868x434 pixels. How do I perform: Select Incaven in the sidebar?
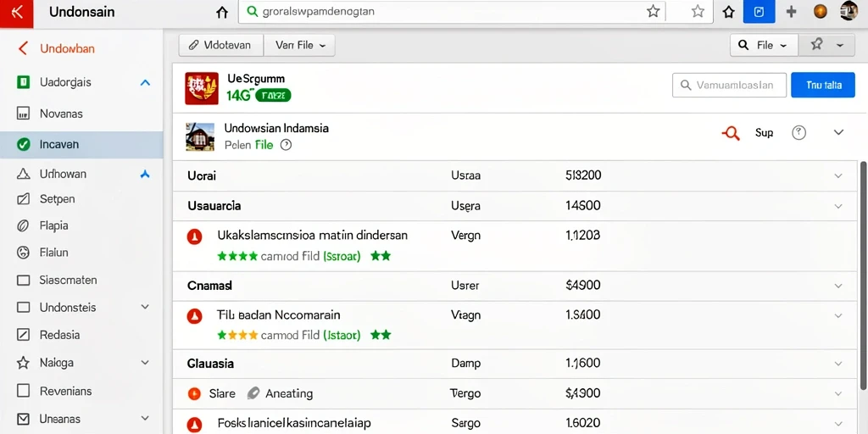pos(81,145)
